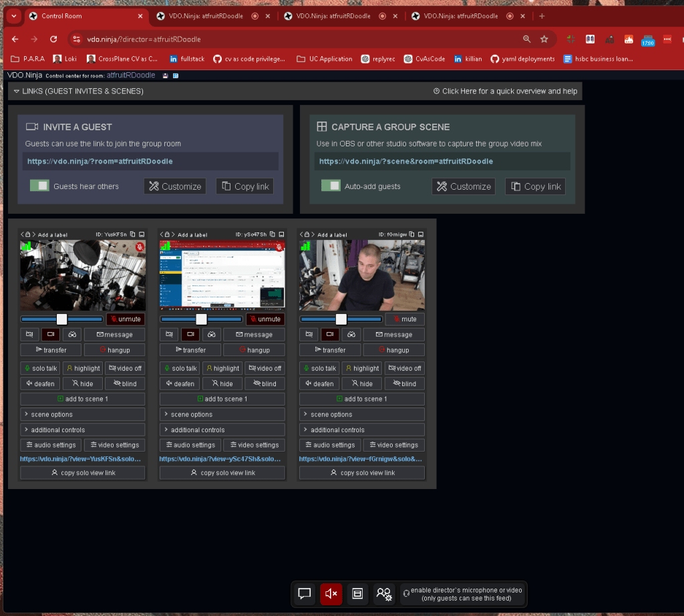684x616 pixels.
Task: Add fGrnigw guest to scene 1
Action: [361, 399]
